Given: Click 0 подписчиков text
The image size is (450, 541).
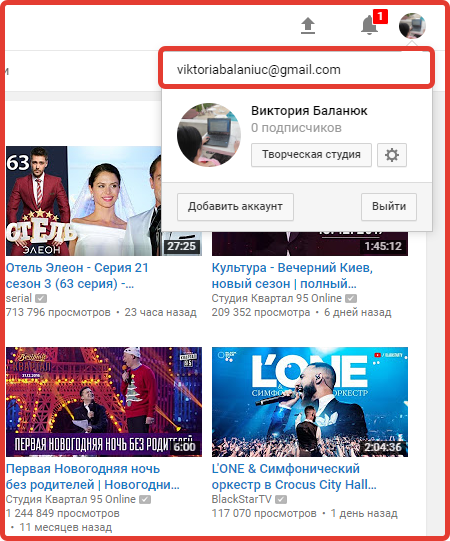Looking at the screenshot, I should (x=296, y=128).
